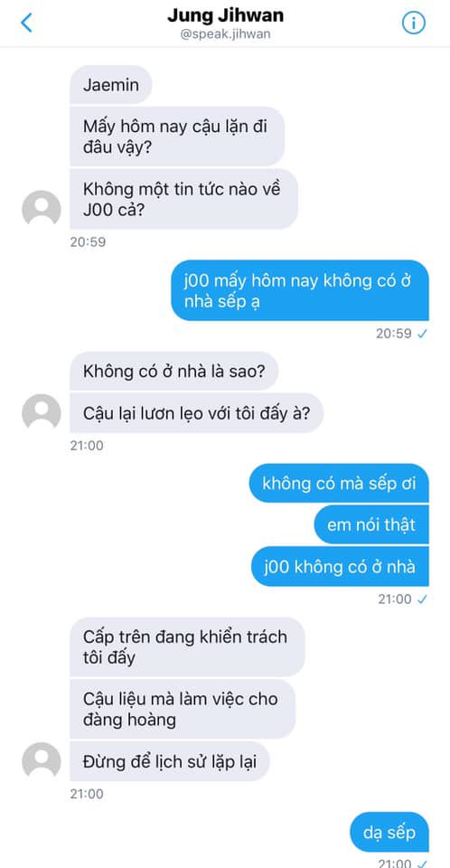Select "Cậu liệu mà làm việc cho đàng hoàng" bubble

click(183, 709)
